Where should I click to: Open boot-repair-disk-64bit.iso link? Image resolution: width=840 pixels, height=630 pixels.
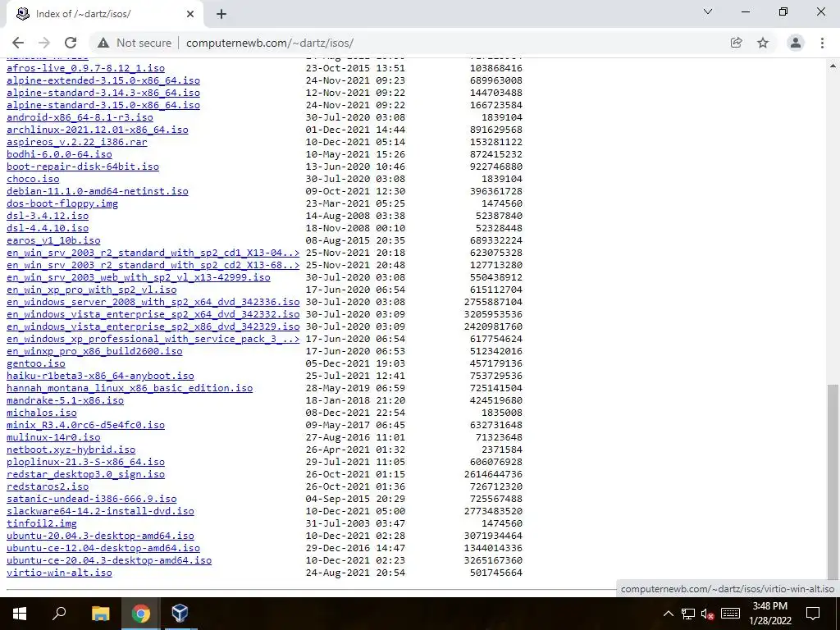point(83,167)
